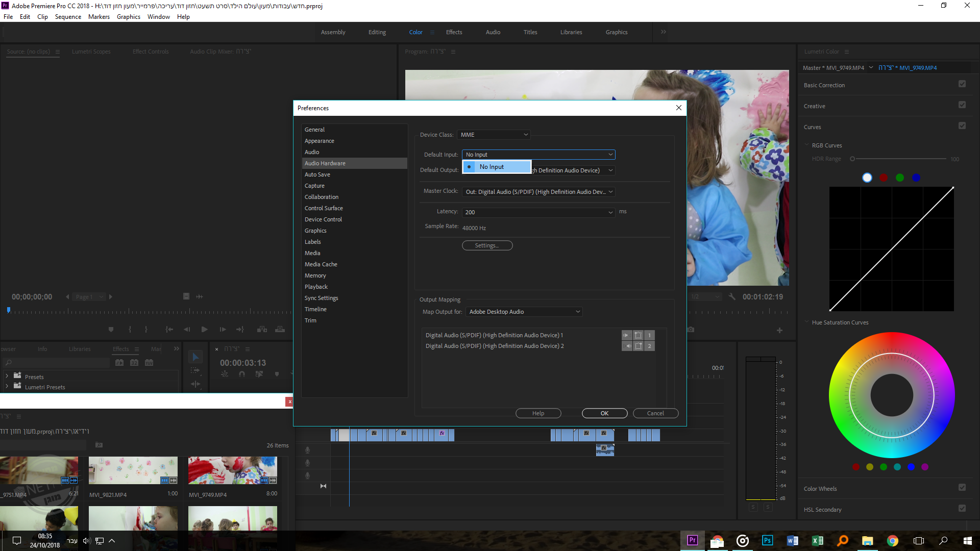Click the wrench settings icon in Program monitor
Image resolution: width=980 pixels, height=551 pixels.
732,297
